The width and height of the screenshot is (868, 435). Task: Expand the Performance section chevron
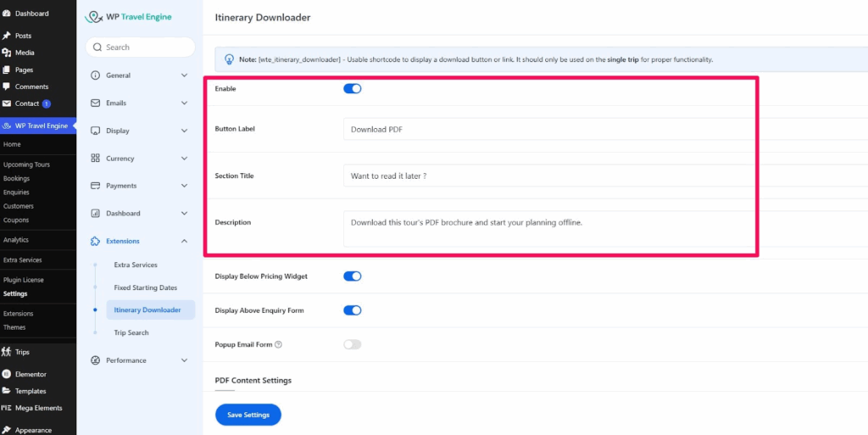[184, 360]
